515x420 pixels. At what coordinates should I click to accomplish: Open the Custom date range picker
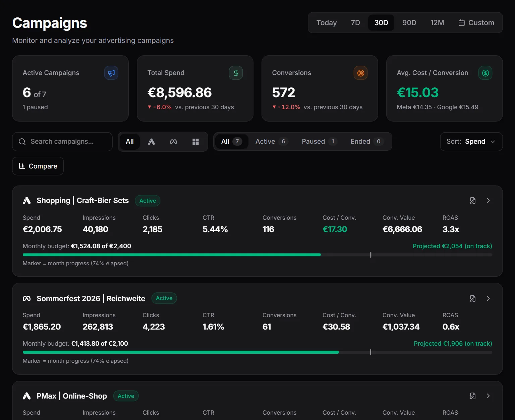pyautogui.click(x=476, y=23)
